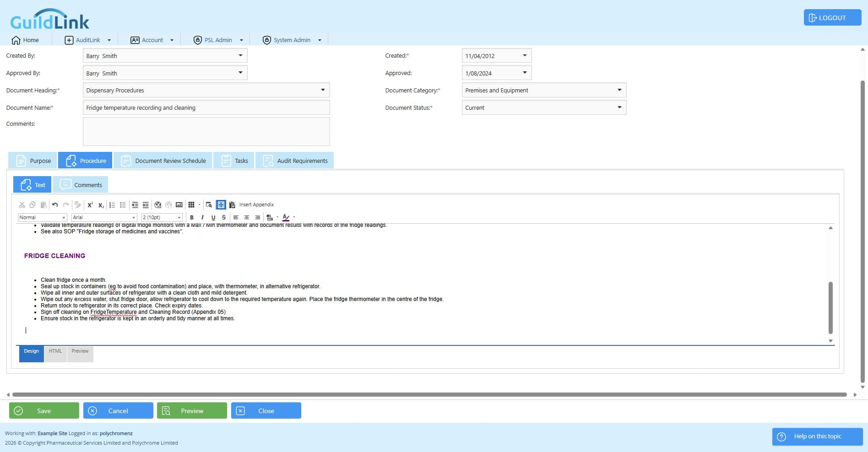Screen dimensions: 868x452
Task: Switch to the Audit Requirements tab
Action: click(x=294, y=161)
